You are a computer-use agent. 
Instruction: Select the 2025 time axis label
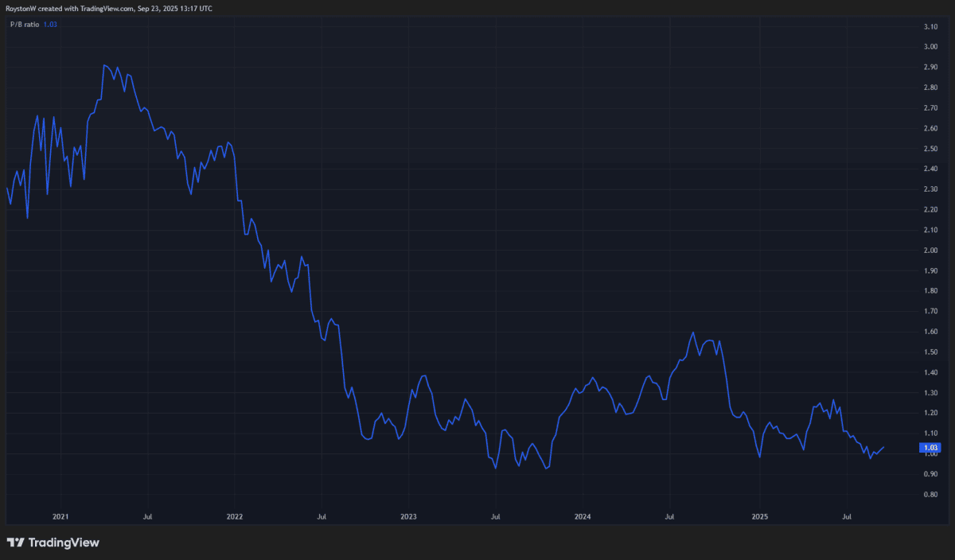[x=759, y=516]
